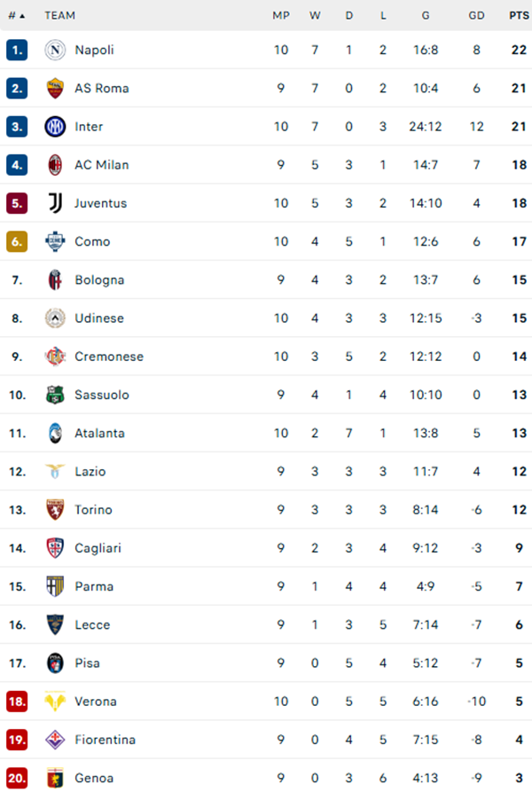Sort the table by MP column
The height and width of the screenshot is (792, 532).
click(281, 14)
